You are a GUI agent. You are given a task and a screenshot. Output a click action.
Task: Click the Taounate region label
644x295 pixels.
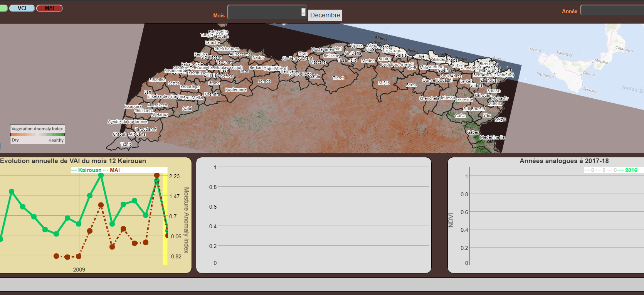tap(225, 62)
